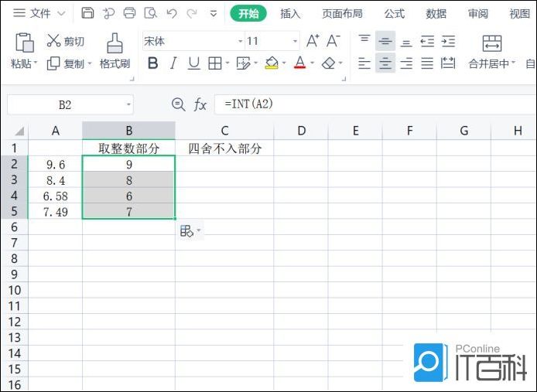The width and height of the screenshot is (537, 392).
Task: Expand the 合并居中 dropdown arrow
Action: tap(513, 63)
